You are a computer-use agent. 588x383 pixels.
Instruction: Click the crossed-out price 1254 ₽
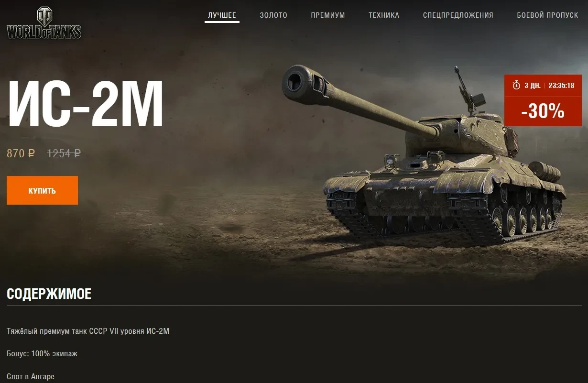tap(64, 153)
